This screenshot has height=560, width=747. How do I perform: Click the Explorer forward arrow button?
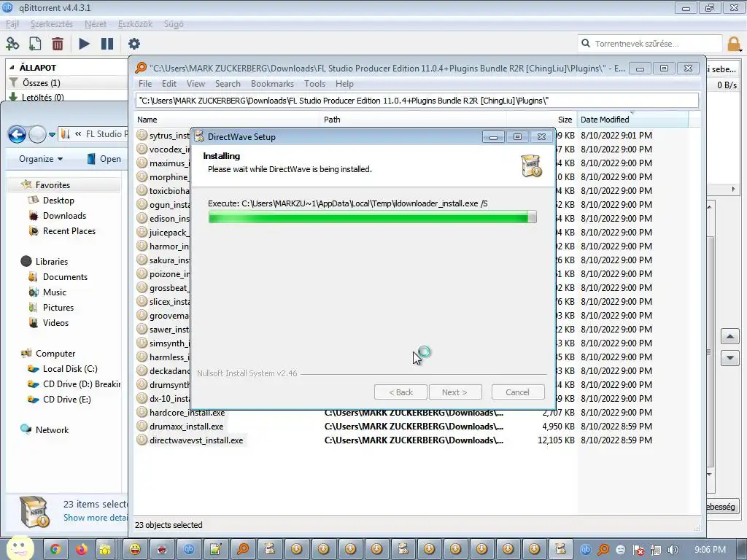pos(37,135)
